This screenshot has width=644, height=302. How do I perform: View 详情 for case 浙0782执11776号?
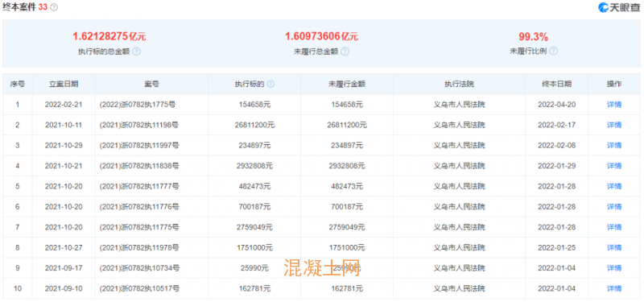pyautogui.click(x=614, y=207)
